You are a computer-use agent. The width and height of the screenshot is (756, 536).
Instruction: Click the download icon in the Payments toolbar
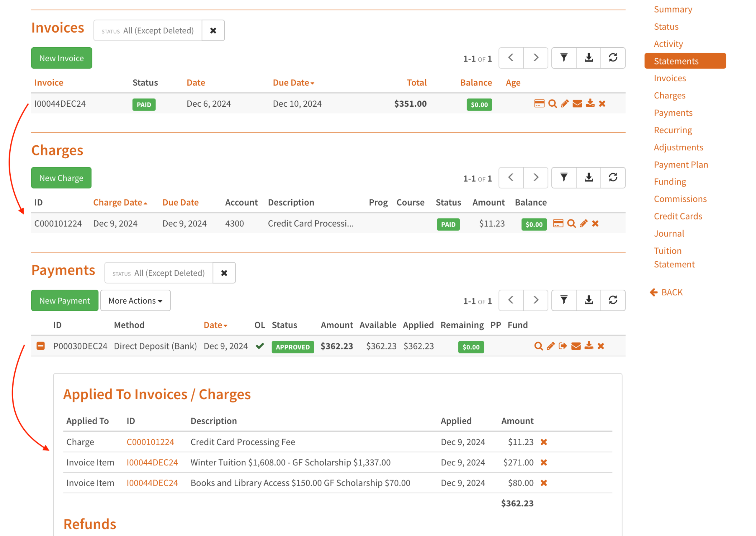pyautogui.click(x=588, y=300)
